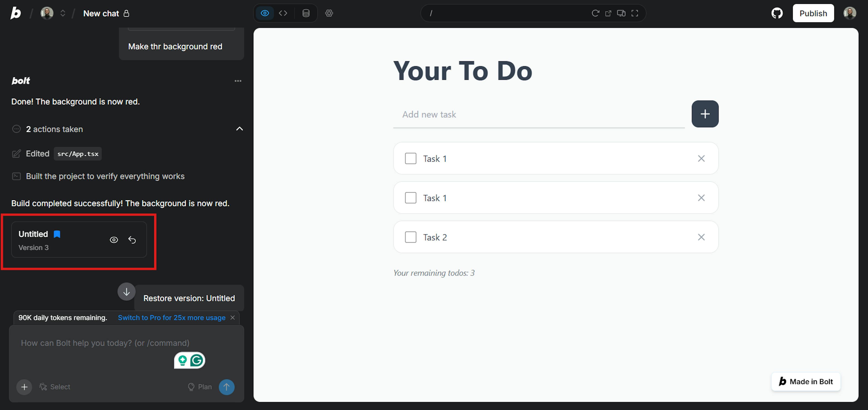Open project settings gear icon
The image size is (868, 410).
pos(329,13)
